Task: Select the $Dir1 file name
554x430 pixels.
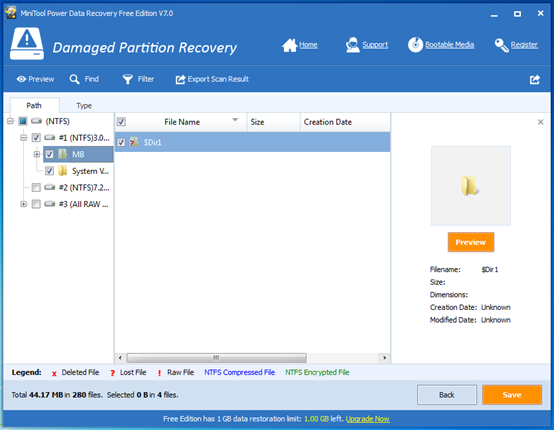Action: [152, 142]
